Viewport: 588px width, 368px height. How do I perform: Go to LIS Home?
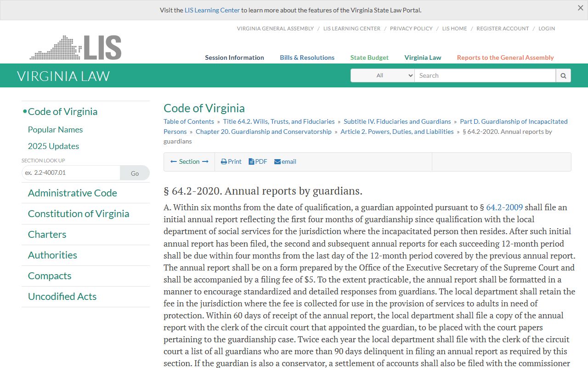[454, 29]
